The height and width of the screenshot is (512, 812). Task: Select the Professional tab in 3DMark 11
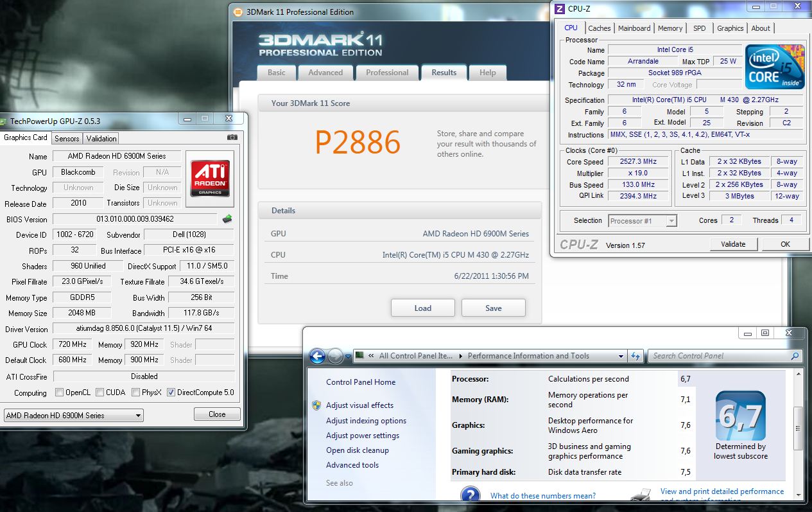pos(387,73)
